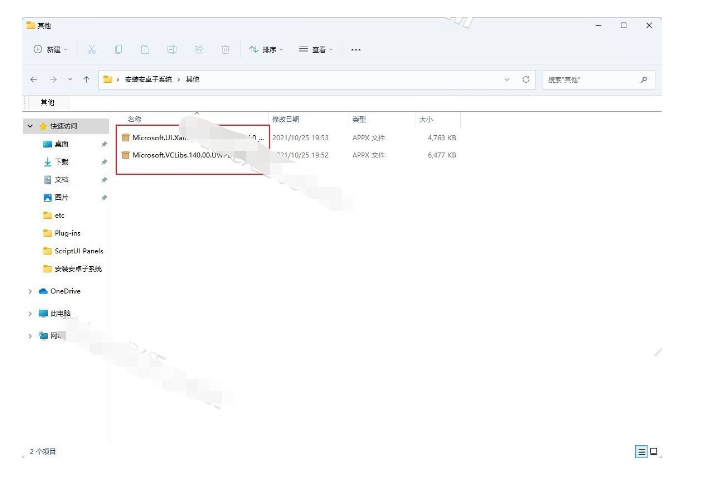The height and width of the screenshot is (481, 710).
Task: Click into the search box
Action: point(599,80)
